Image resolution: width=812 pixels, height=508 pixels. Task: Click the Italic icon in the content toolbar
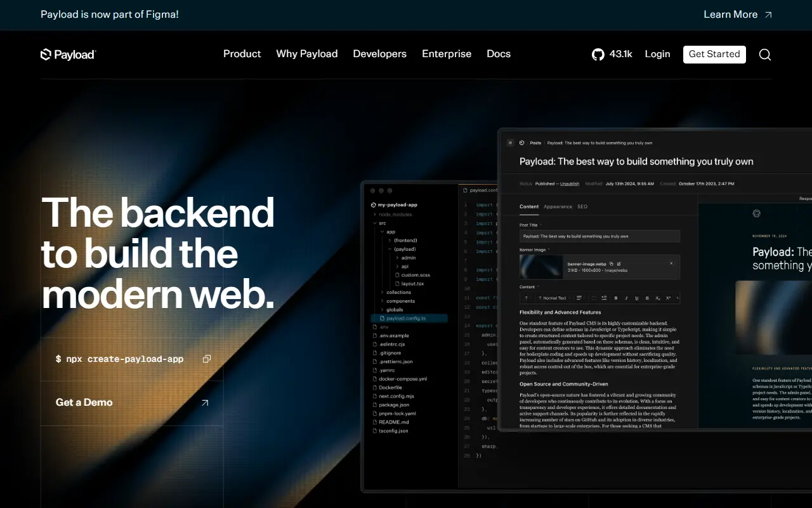(626, 298)
